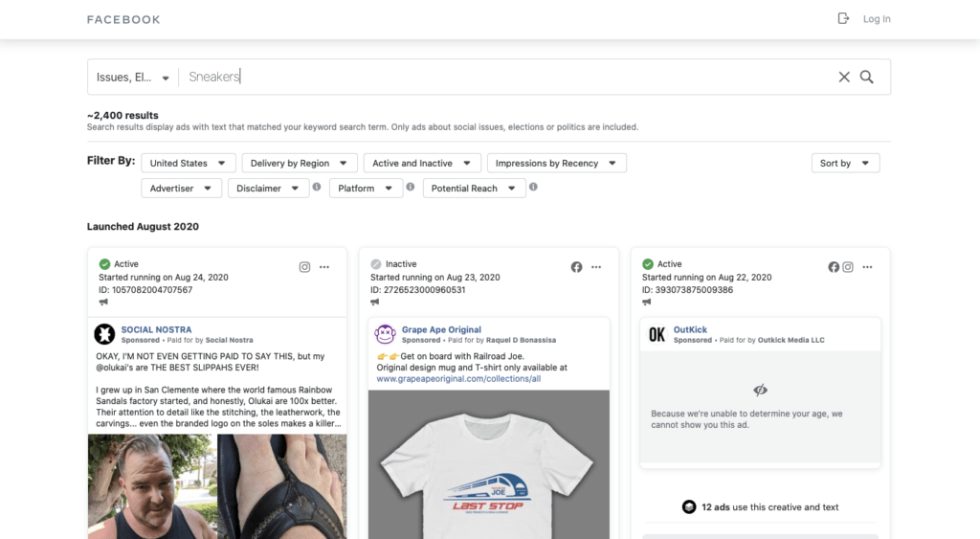Click the Facebook icon on OutKick ad

[834, 267]
